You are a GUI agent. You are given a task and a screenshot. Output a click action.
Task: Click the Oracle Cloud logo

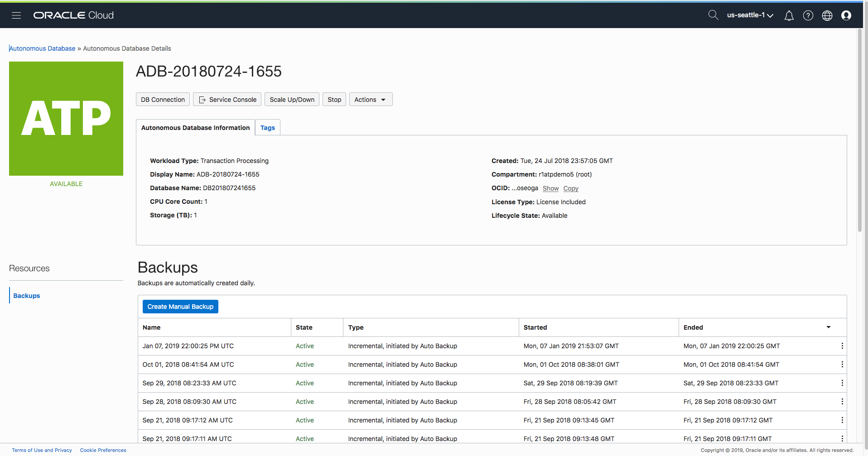click(73, 15)
